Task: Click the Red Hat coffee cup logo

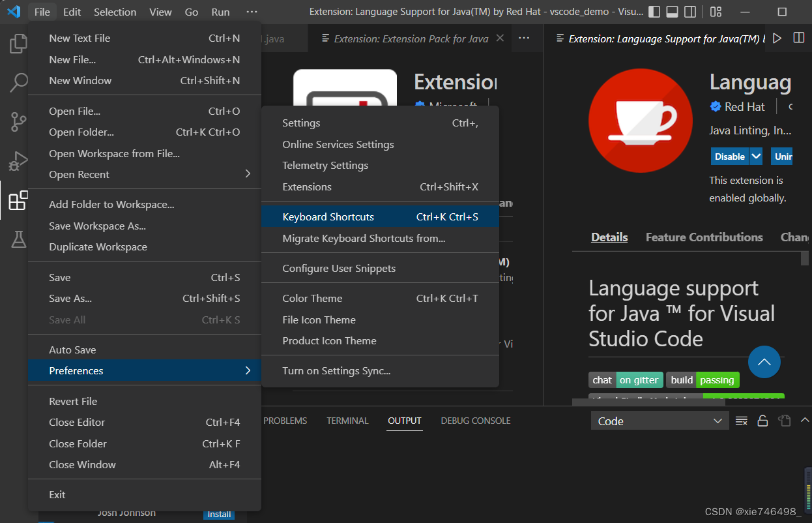Action: click(641, 120)
